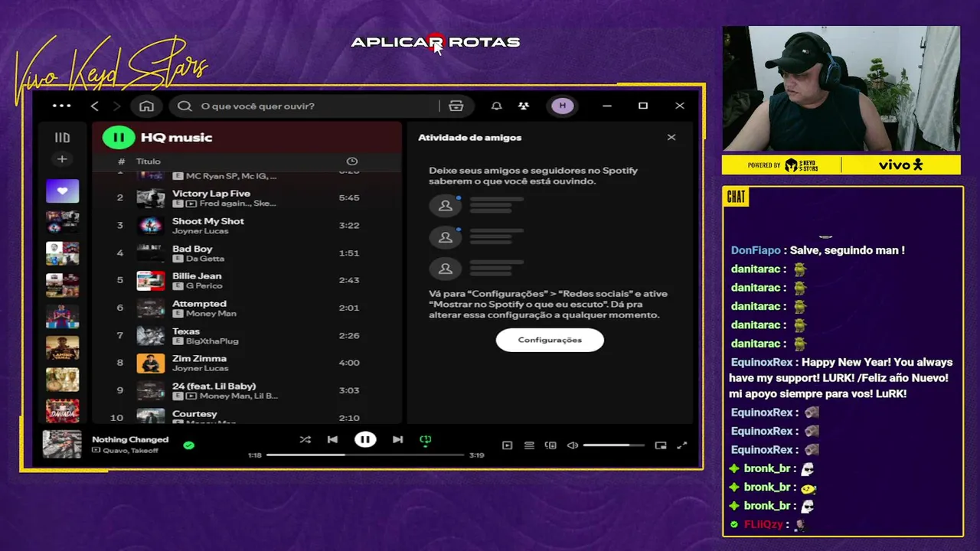The width and height of the screenshot is (980, 551).
Task: Open artist BigXthaPlug
Action: tap(212, 341)
